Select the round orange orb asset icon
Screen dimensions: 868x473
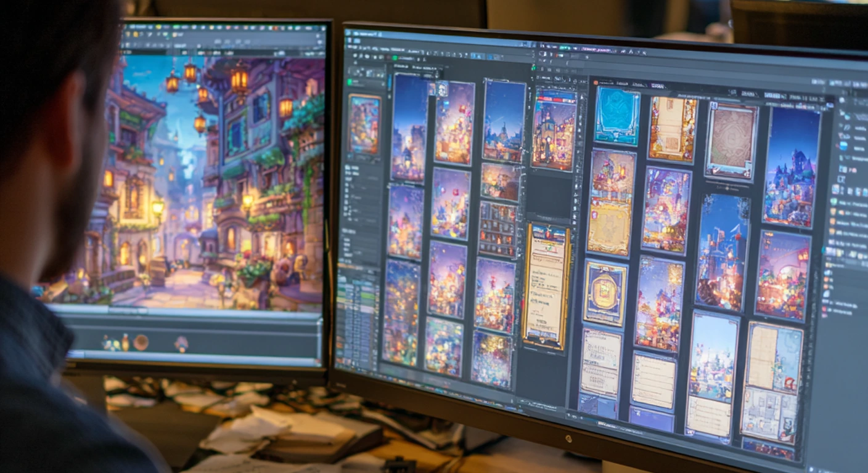[x=141, y=342]
